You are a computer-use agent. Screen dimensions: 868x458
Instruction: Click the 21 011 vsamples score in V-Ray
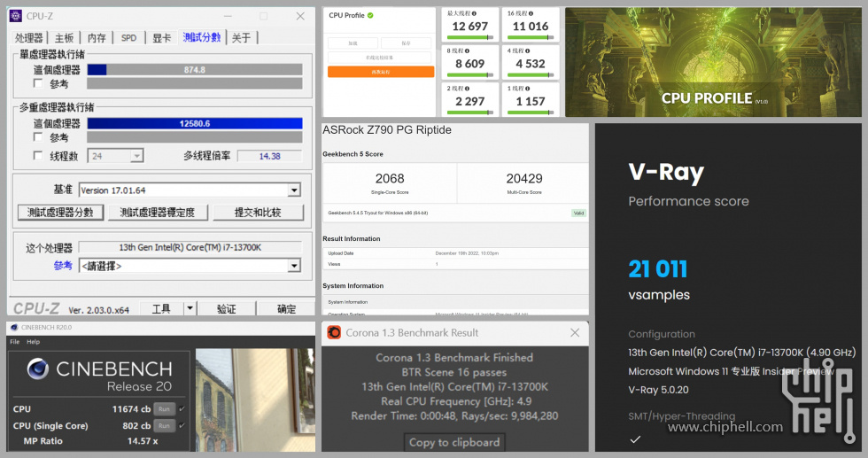pyautogui.click(x=658, y=269)
